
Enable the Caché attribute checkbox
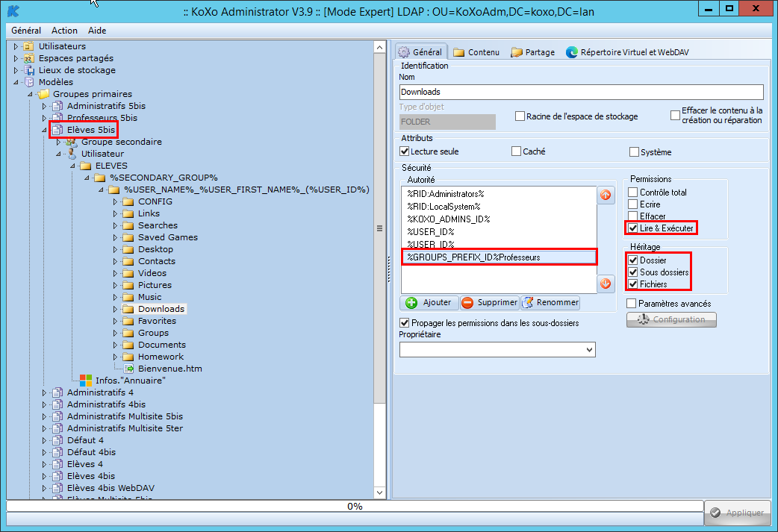pyautogui.click(x=517, y=151)
